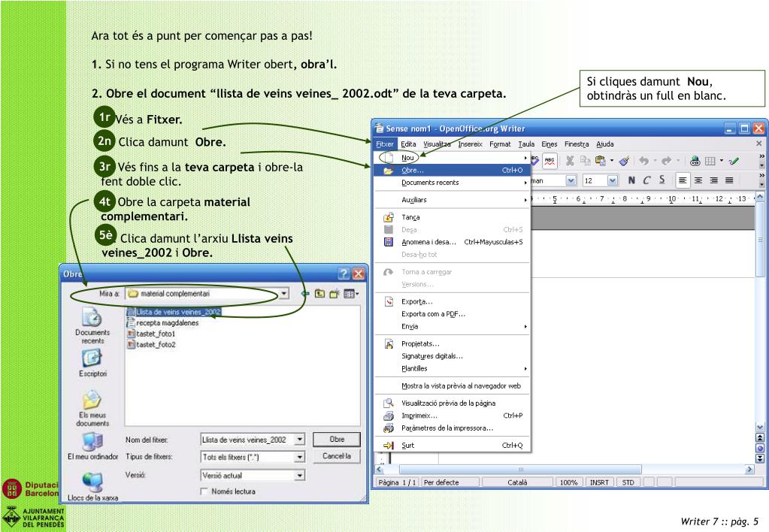Click the Insert Table grid icon

710,161
